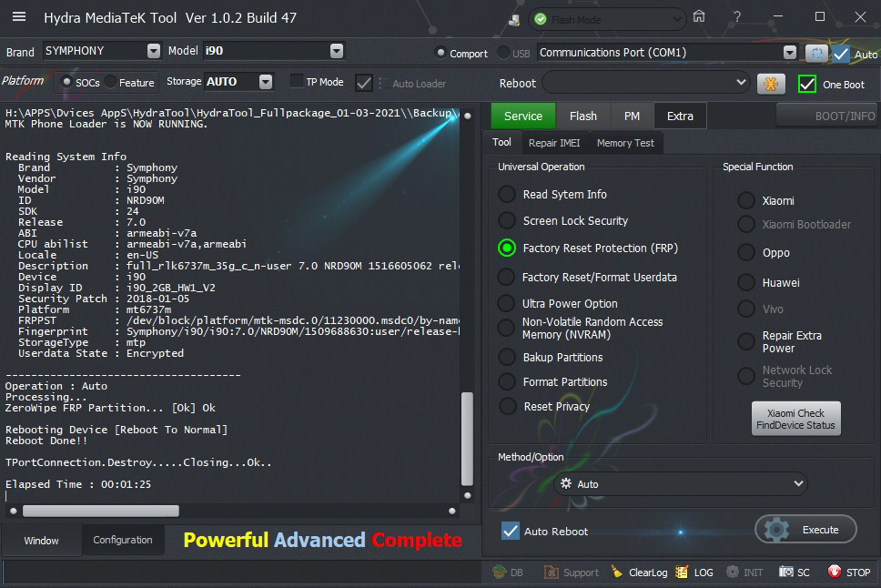This screenshot has height=588, width=881.
Task: Click the orange star button beside Reboot
Action: [771, 85]
